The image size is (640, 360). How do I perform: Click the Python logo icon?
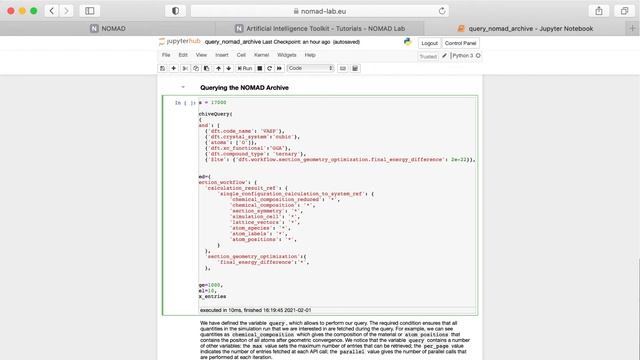tap(407, 42)
